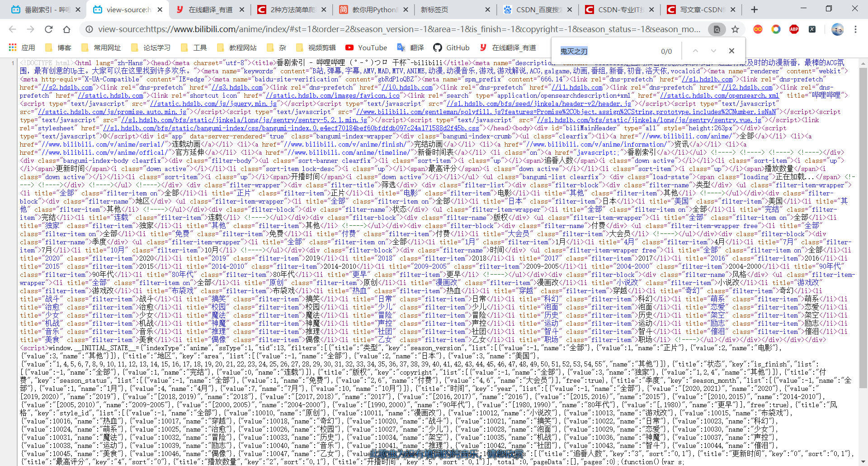Viewport: 868px width, 466px height.
Task: Close the view-source tab
Action: [160, 10]
